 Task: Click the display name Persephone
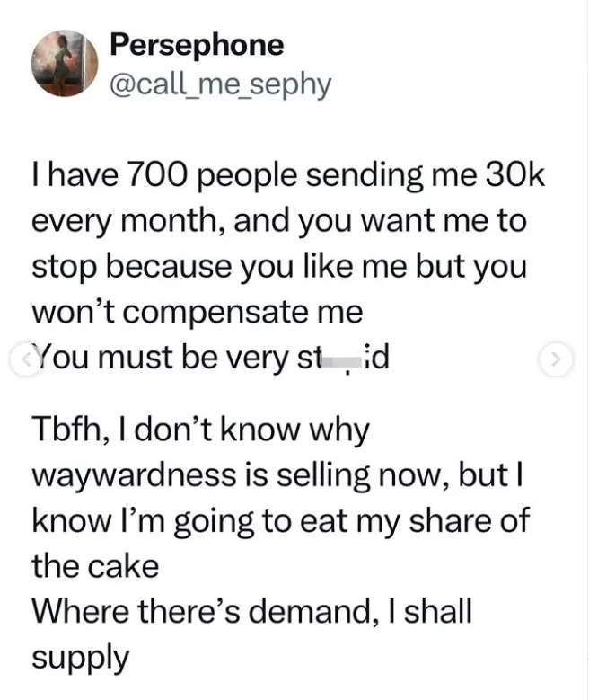195,45
